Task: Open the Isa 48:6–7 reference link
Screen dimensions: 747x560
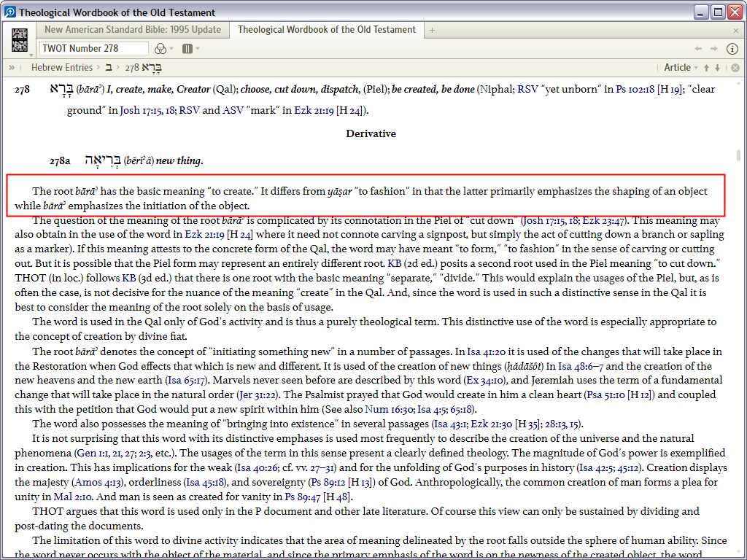Action: (581, 366)
